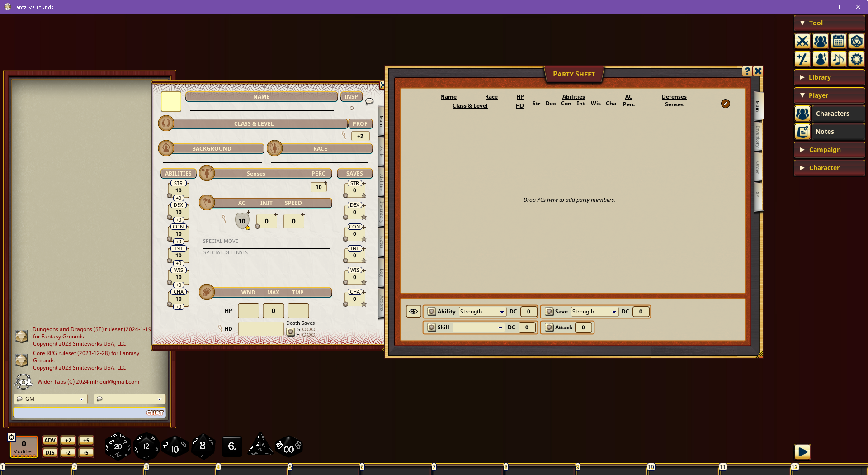Viewport: 868px width, 475px height.
Task: Toggle the DIS disadvantage button
Action: (50, 452)
